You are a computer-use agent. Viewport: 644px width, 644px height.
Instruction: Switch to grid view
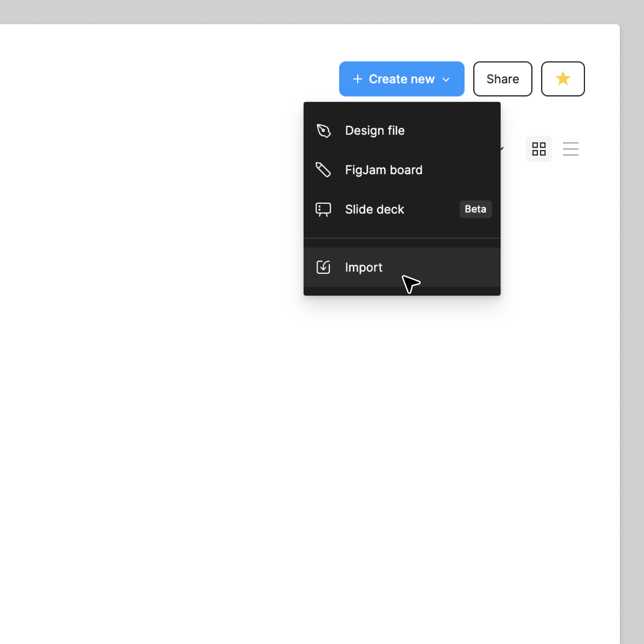539,149
